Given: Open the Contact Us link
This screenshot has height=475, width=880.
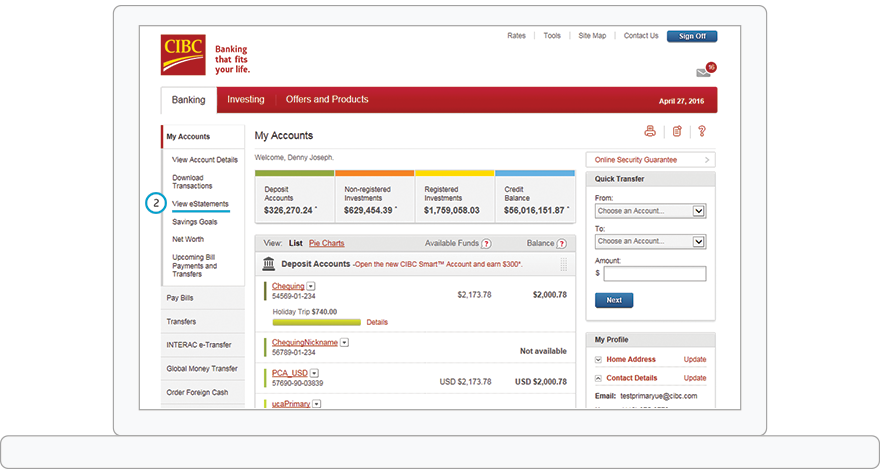Looking at the screenshot, I should [641, 35].
